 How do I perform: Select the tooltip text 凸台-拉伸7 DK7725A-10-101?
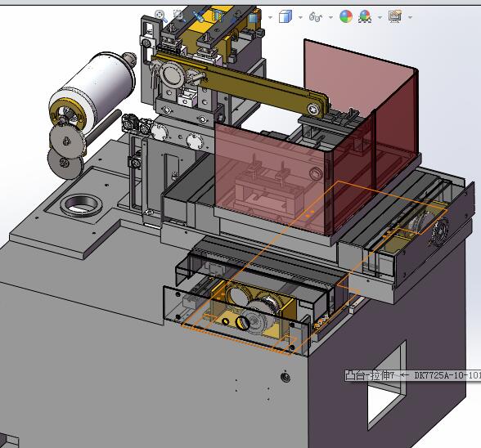pyautogui.click(x=413, y=375)
